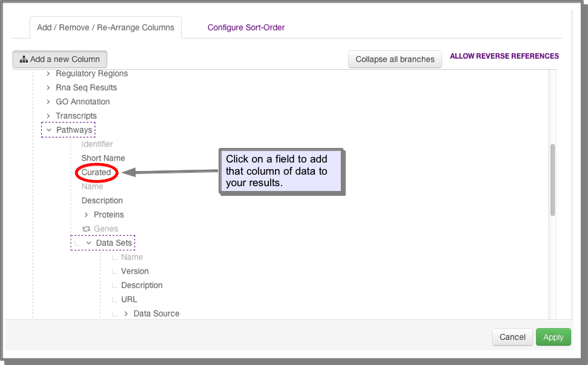The height and width of the screenshot is (365, 588).
Task: Cancel the column dialog
Action: (x=512, y=337)
